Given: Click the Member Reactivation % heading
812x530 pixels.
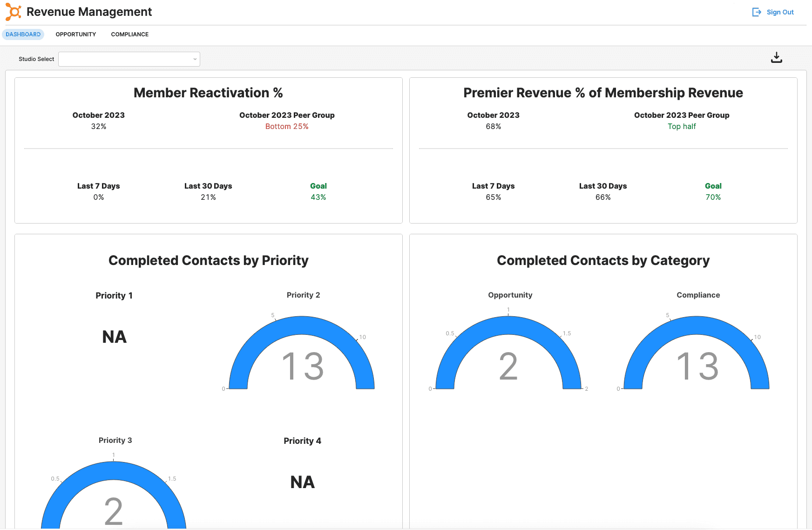Looking at the screenshot, I should click(x=208, y=93).
